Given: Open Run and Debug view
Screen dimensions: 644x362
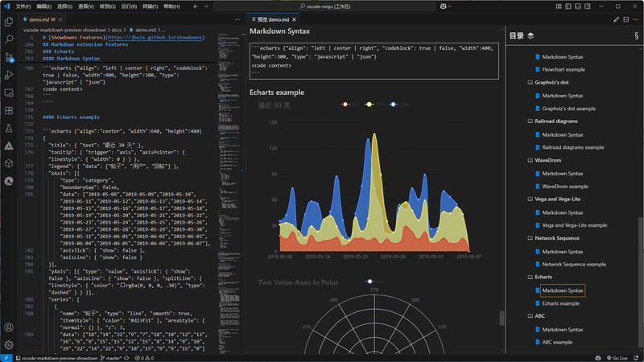Looking at the screenshot, I should click(9, 75).
